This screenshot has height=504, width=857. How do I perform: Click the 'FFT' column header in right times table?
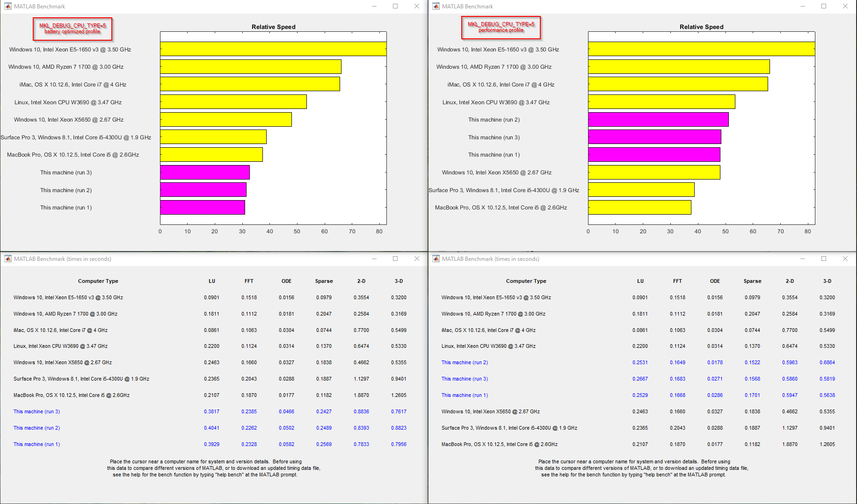(x=677, y=281)
